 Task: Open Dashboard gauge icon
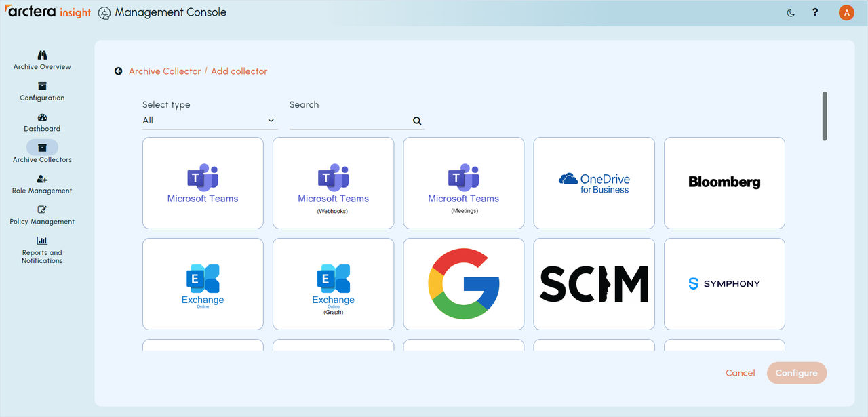coord(42,117)
